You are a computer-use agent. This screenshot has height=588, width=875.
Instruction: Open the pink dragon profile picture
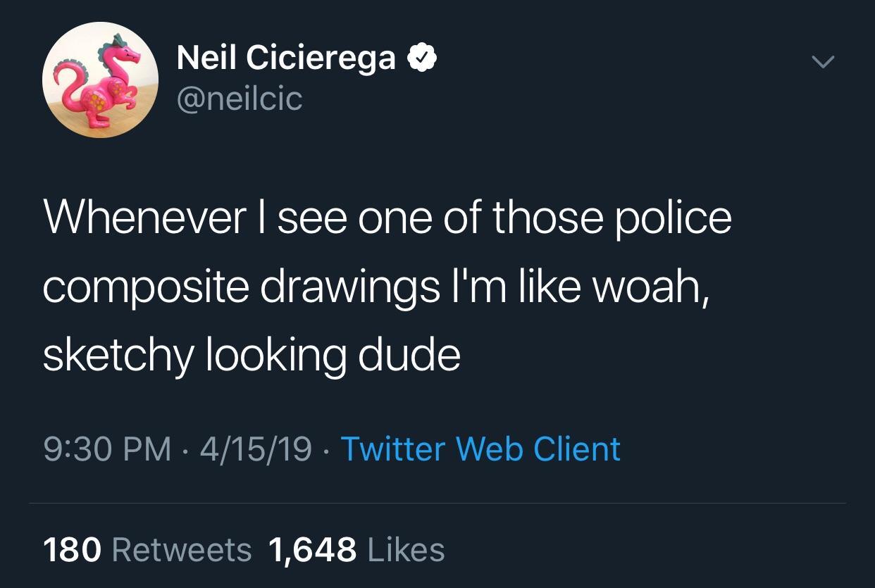click(x=99, y=80)
